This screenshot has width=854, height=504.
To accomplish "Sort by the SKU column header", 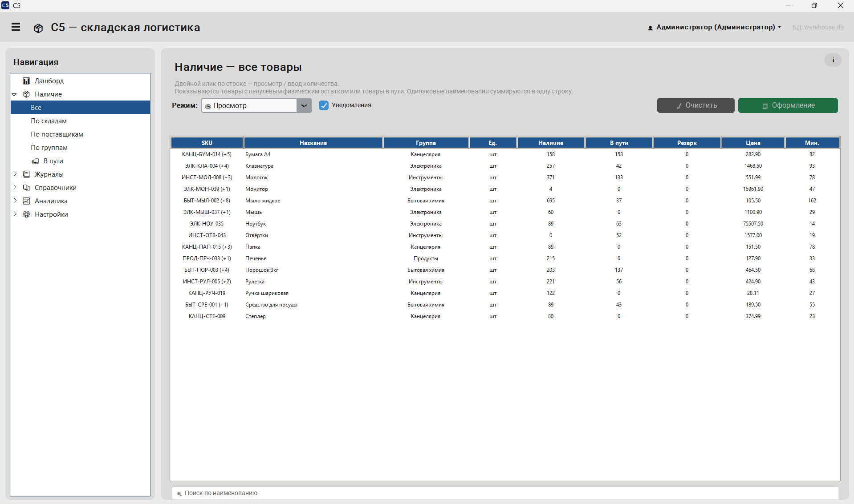I will point(207,143).
